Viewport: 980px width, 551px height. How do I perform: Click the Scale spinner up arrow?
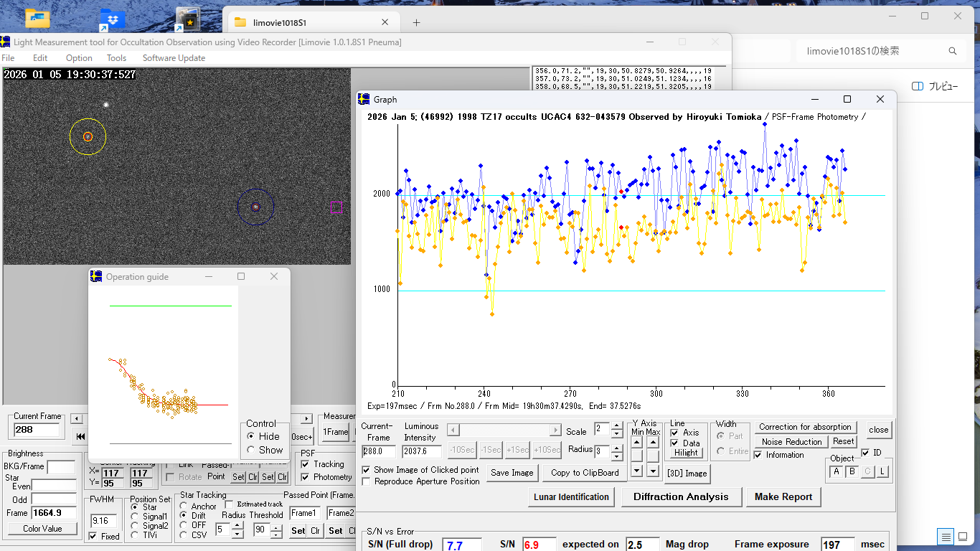pos(616,426)
